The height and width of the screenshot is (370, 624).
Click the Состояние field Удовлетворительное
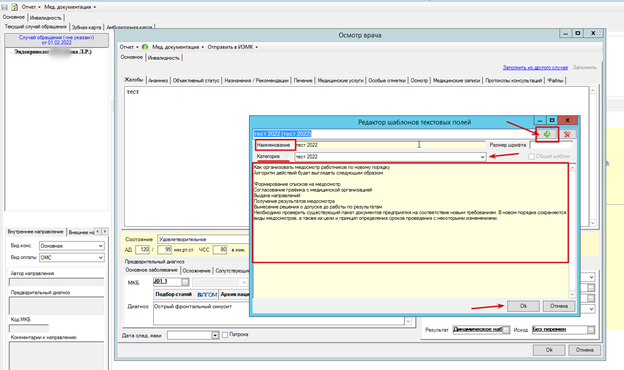pyautogui.click(x=203, y=240)
